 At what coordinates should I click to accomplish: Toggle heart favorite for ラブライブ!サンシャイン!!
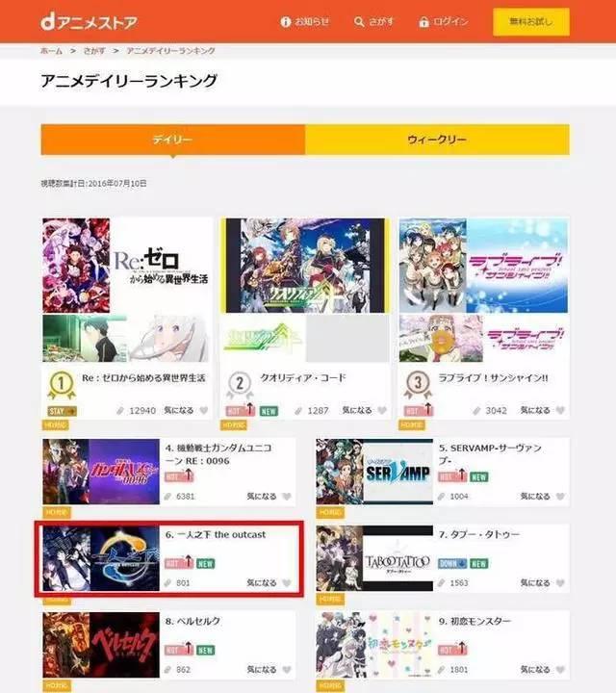[x=560, y=411]
